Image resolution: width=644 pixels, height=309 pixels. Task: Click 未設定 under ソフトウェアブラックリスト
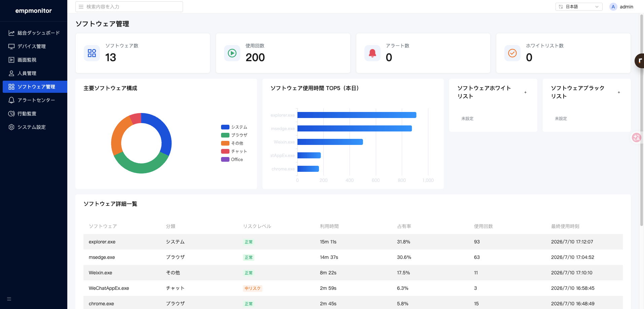point(561,119)
